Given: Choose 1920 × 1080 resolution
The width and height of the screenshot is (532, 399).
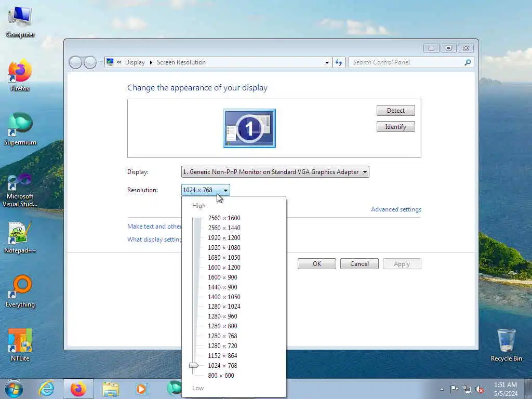Looking at the screenshot, I should 224,248.
